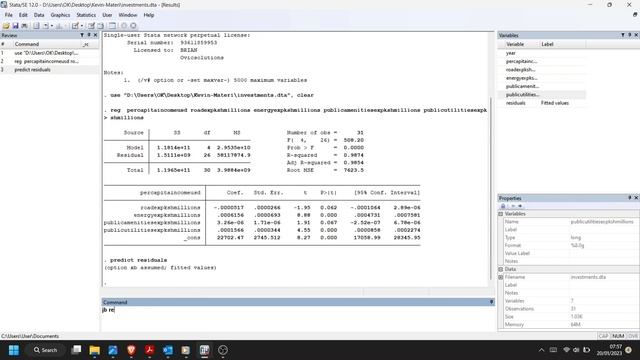Close the Review panel
The height and width of the screenshot is (360, 640).
point(96,36)
